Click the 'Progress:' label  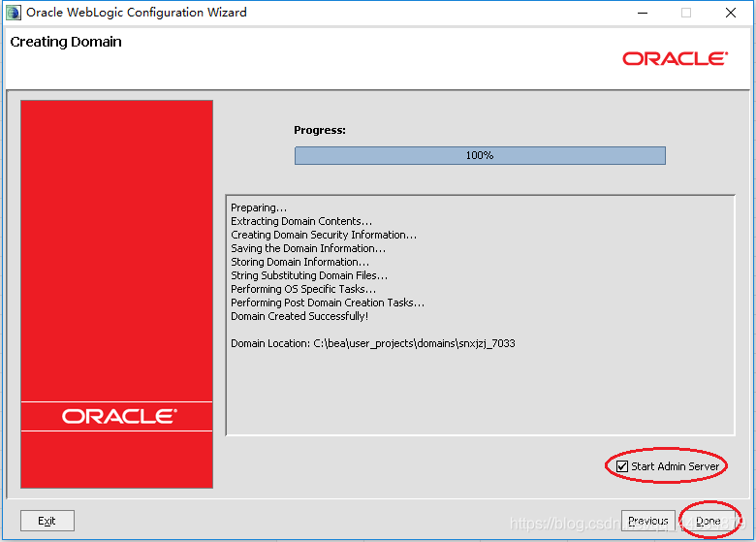coord(320,130)
